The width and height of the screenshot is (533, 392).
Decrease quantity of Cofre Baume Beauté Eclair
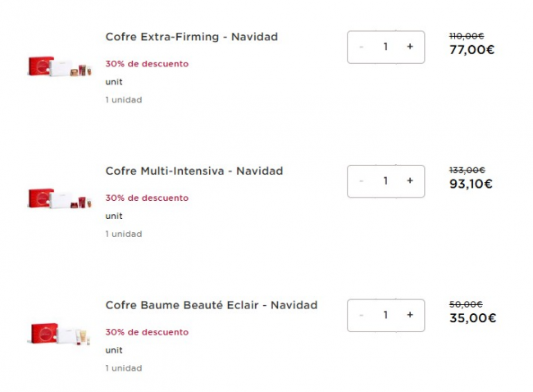click(x=362, y=315)
